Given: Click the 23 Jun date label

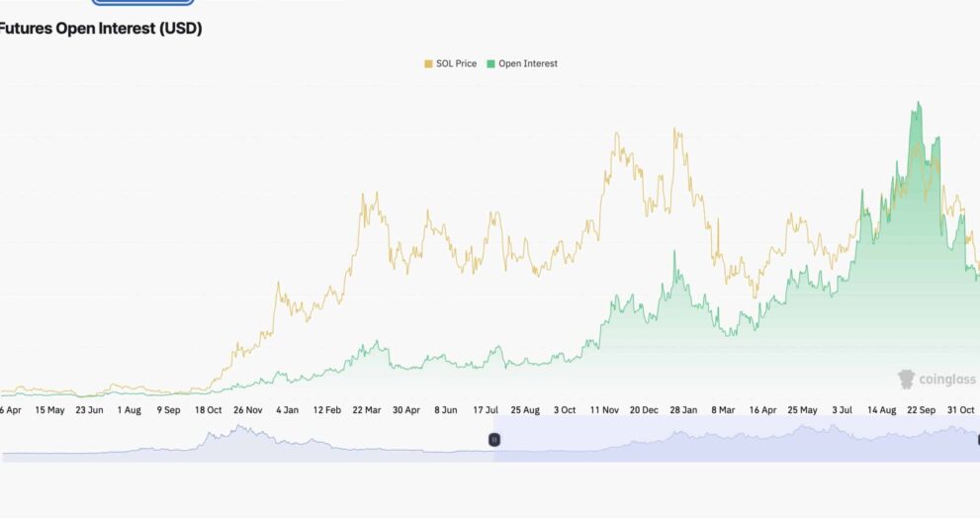Looking at the screenshot, I should click(89, 409).
